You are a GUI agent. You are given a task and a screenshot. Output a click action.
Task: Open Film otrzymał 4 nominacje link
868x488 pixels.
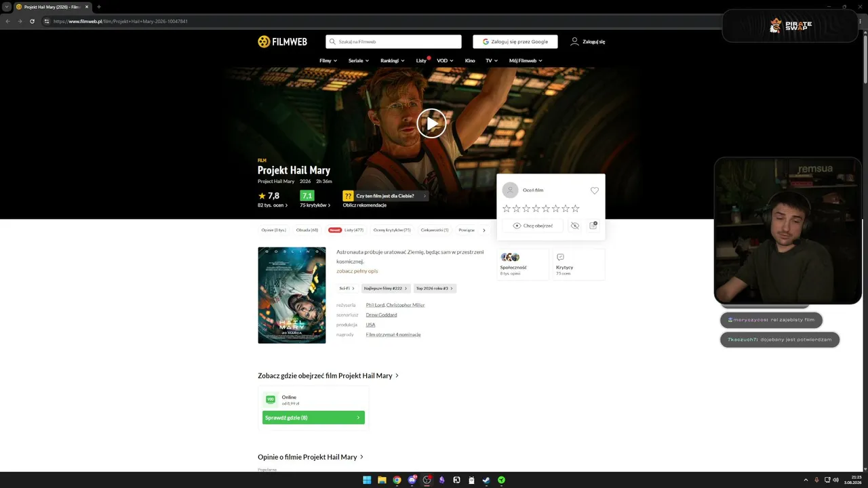click(x=393, y=335)
